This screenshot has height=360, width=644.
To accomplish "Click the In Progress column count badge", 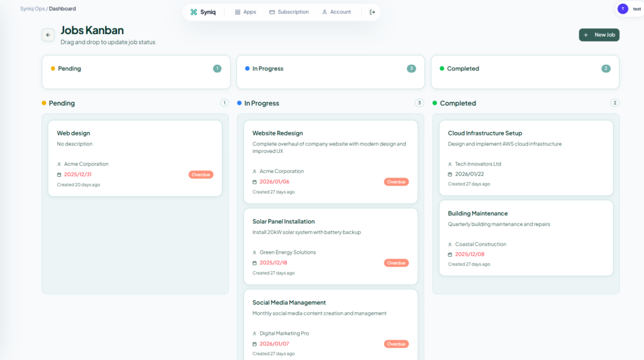I will tap(419, 103).
